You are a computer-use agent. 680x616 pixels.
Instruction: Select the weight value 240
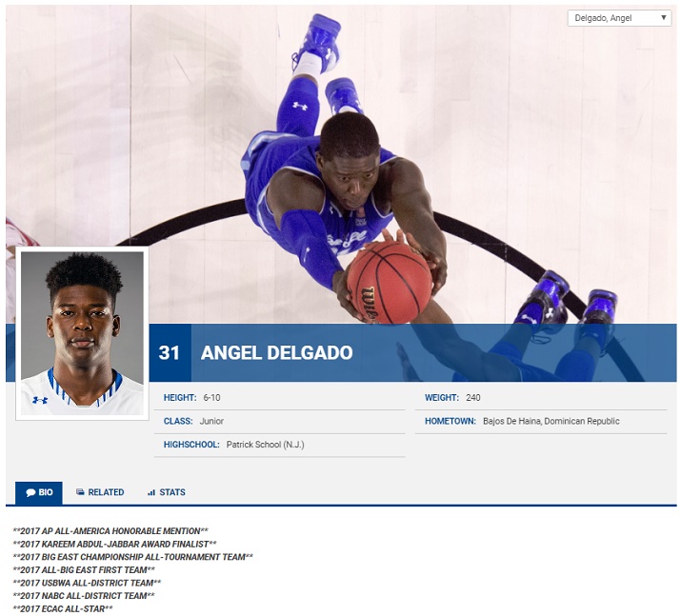click(x=473, y=398)
